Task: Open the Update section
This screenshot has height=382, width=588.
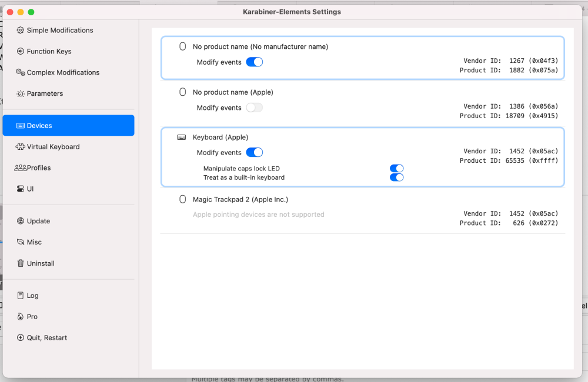Action: click(x=68, y=221)
